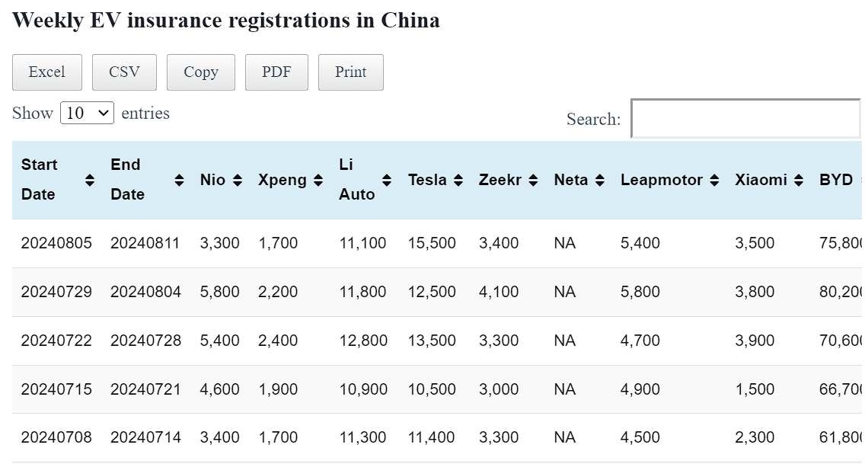Sort table by BYD column header
The height and width of the screenshot is (464, 868).
(x=836, y=181)
